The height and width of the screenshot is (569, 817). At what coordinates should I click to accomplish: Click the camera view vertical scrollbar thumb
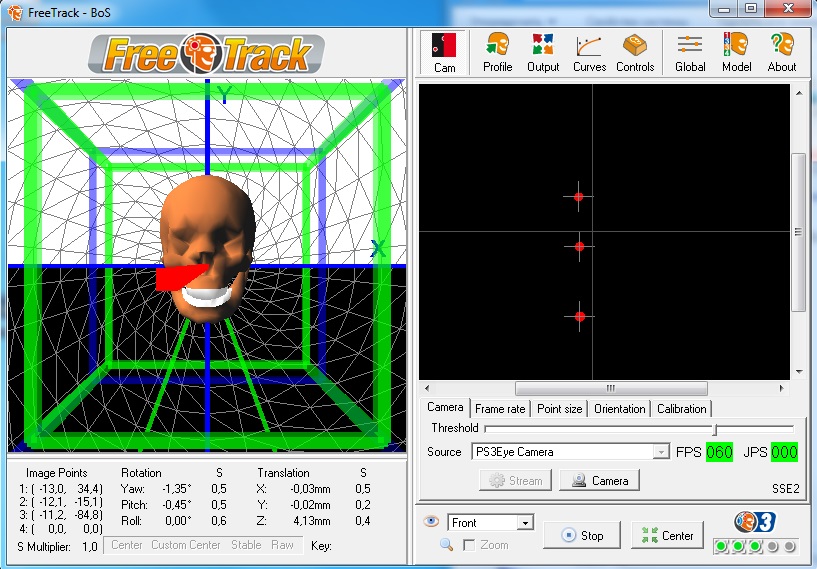(x=798, y=232)
